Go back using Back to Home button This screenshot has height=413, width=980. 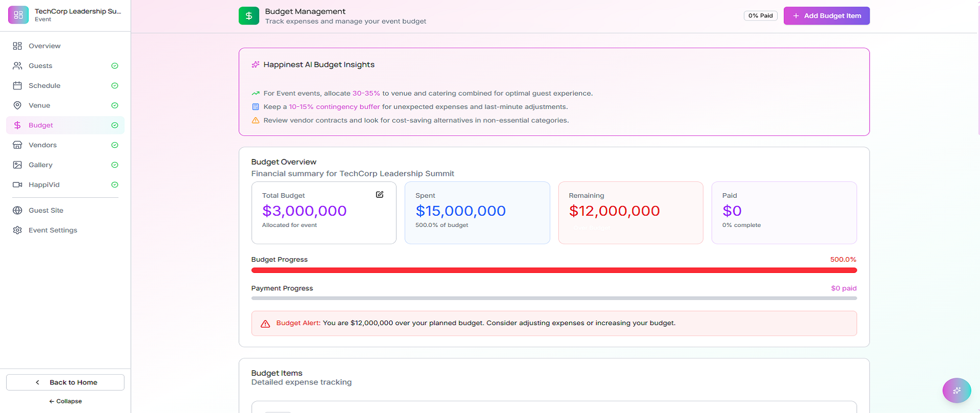[65, 382]
